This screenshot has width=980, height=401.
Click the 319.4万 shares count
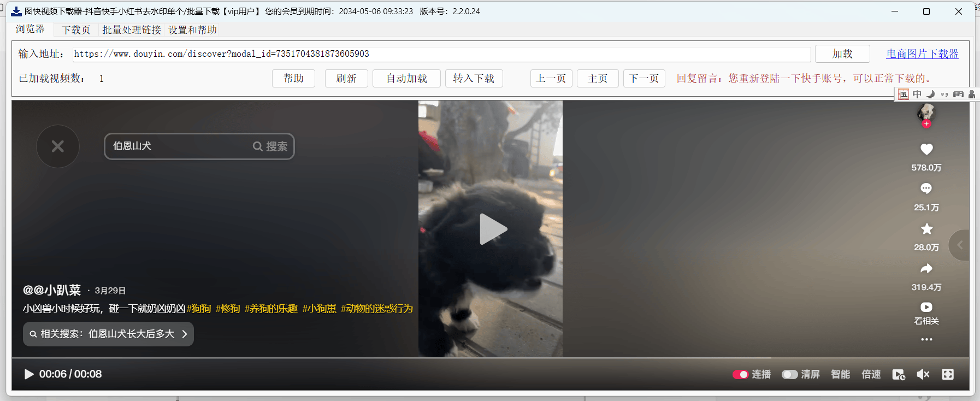pyautogui.click(x=926, y=287)
